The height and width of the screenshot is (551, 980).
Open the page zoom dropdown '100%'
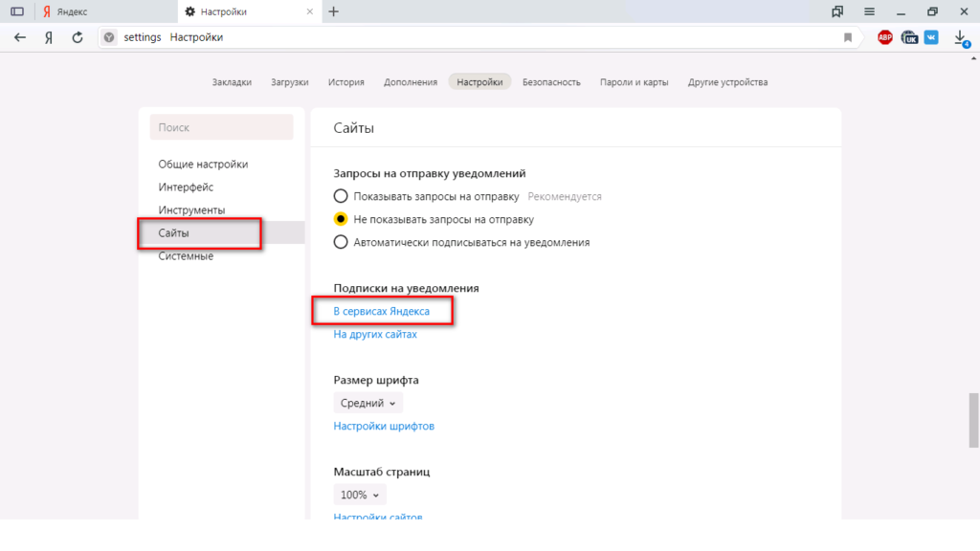[x=360, y=495]
